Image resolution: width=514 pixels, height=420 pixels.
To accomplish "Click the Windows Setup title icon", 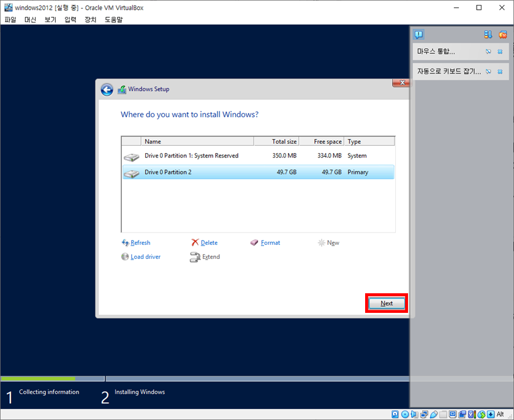I will (122, 89).
